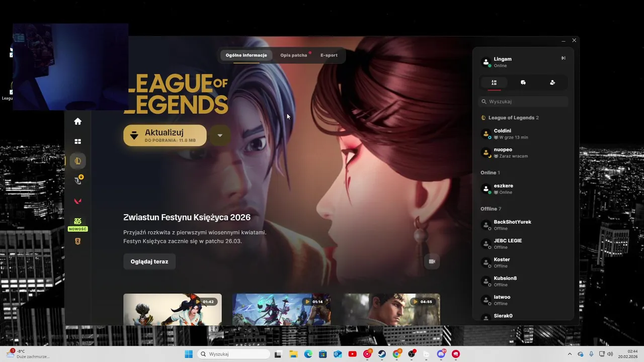644x362 pixels.
Task: Switch to E-sport tab
Action: [x=329, y=55]
